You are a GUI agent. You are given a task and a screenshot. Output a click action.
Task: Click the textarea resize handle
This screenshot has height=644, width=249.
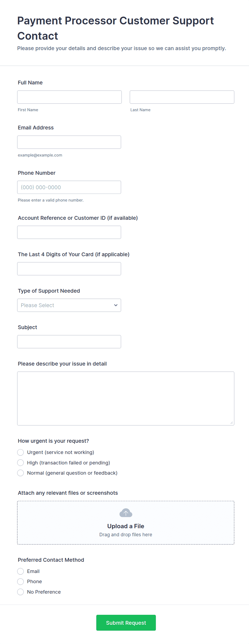[x=232, y=423]
